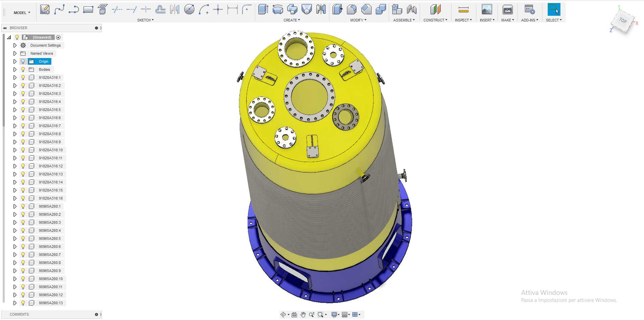Click the ViewCube TOP face
This screenshot has height=320, width=644.
coord(623,21)
